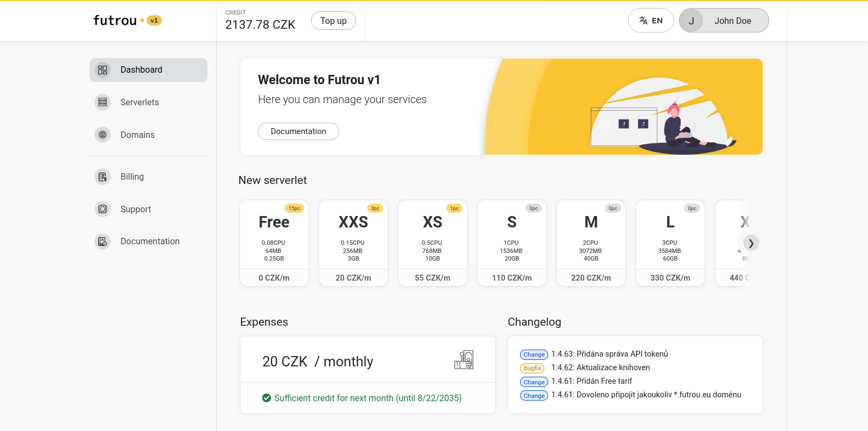Click changelog entry 1.4.62 Aktualizace knihoven

(600, 367)
